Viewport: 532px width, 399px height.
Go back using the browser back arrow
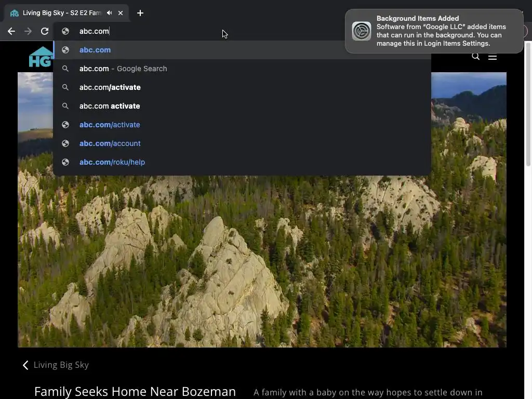tap(11, 31)
